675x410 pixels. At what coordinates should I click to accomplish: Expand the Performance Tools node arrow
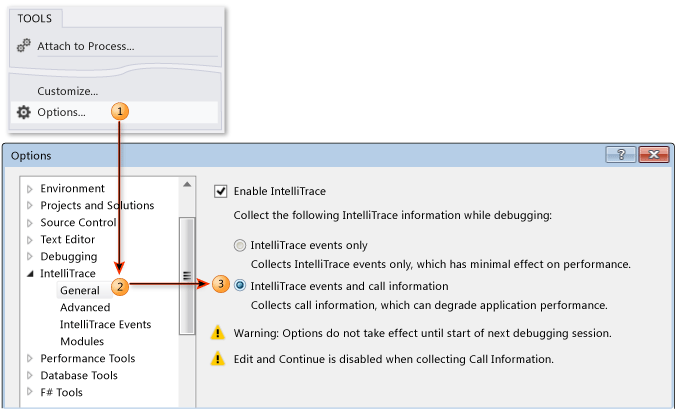30,358
